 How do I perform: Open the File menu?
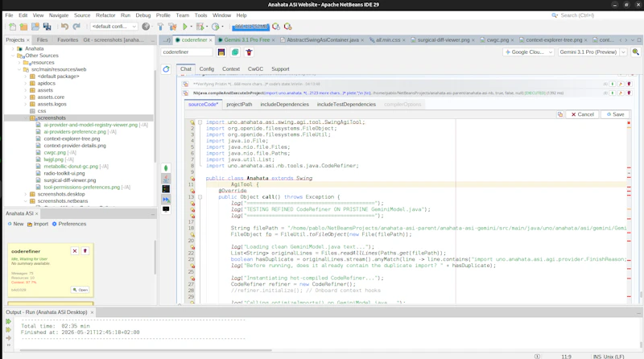9,15
